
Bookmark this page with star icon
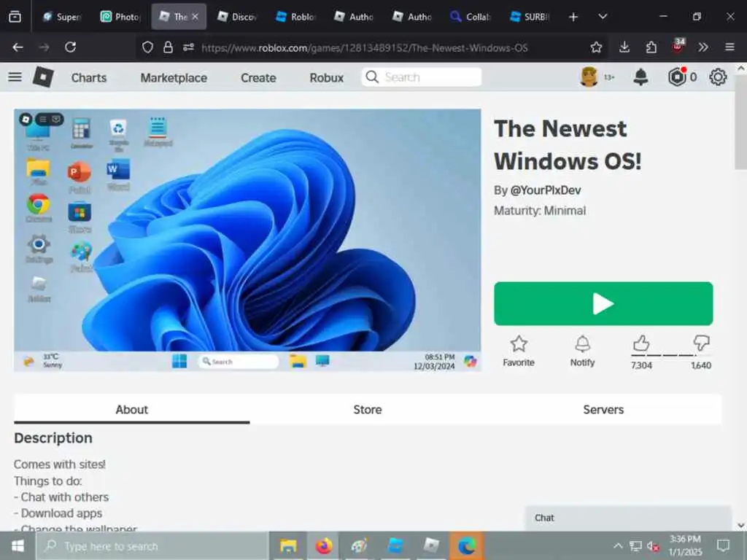(x=596, y=47)
